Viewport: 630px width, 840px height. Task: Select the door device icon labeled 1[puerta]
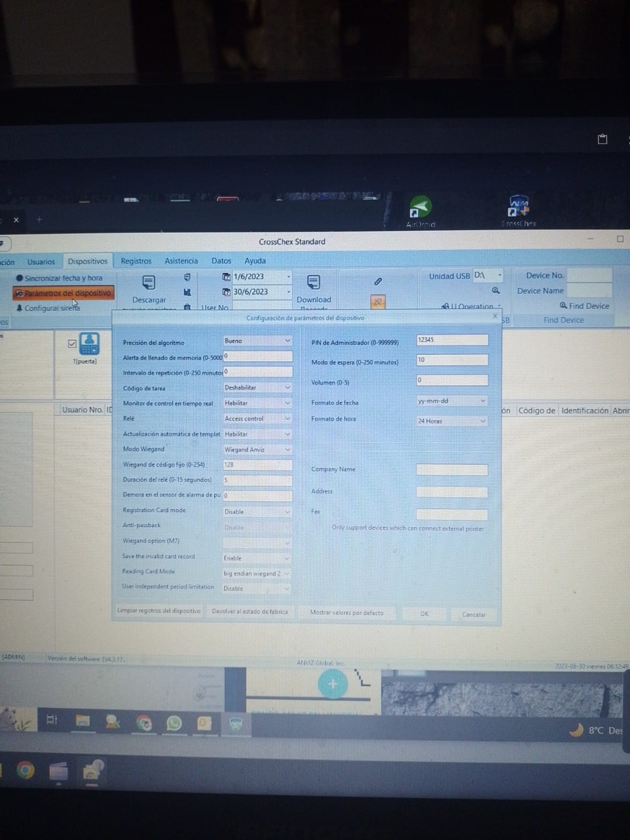[89, 344]
